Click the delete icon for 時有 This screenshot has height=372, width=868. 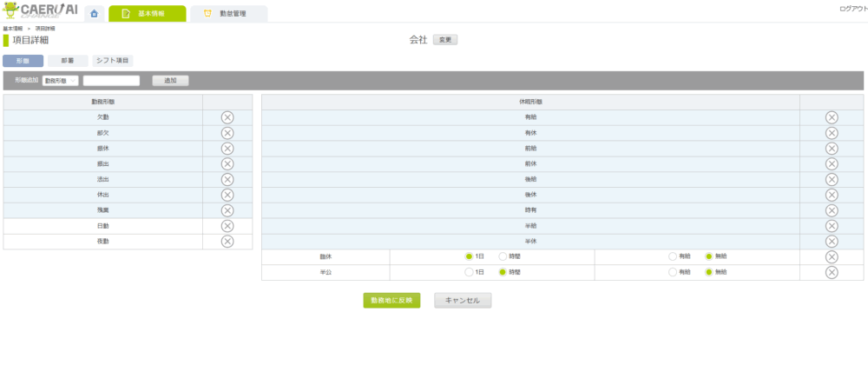coord(831,210)
